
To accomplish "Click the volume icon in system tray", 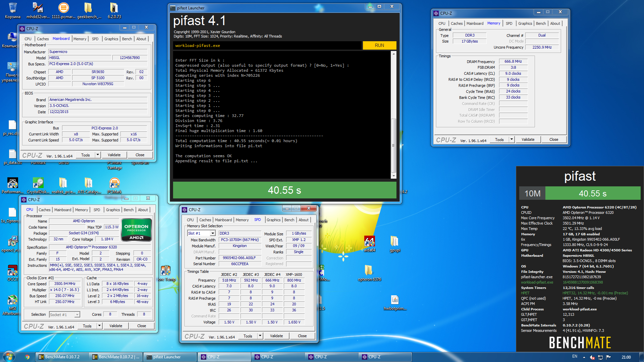I will point(592,357).
